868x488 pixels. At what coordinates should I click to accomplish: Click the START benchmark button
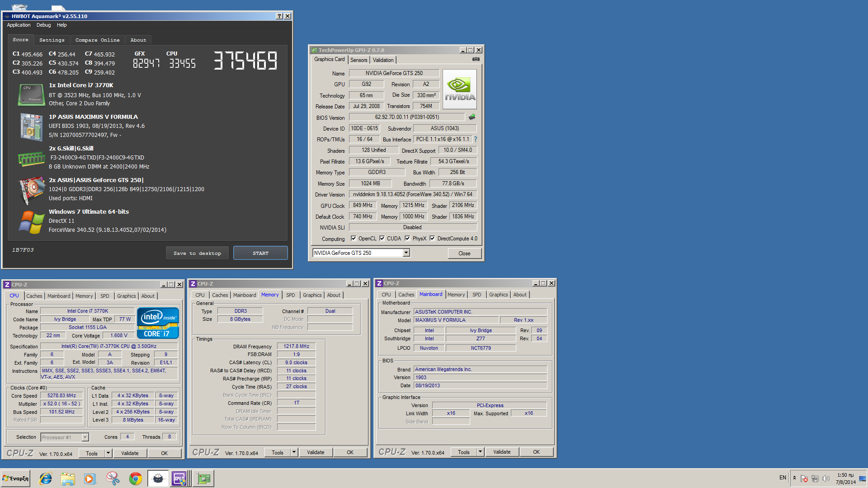coord(260,253)
